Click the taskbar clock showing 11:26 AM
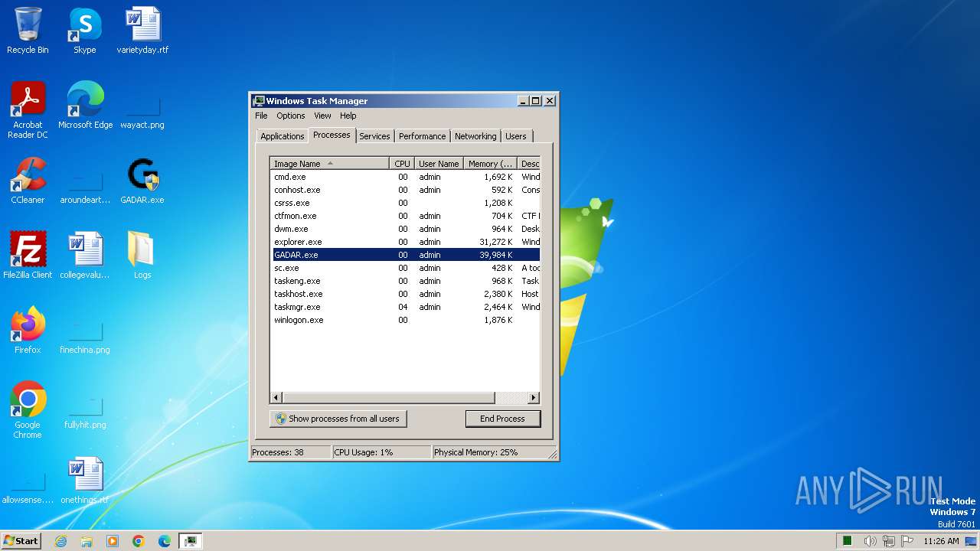The image size is (980, 551). point(940,541)
